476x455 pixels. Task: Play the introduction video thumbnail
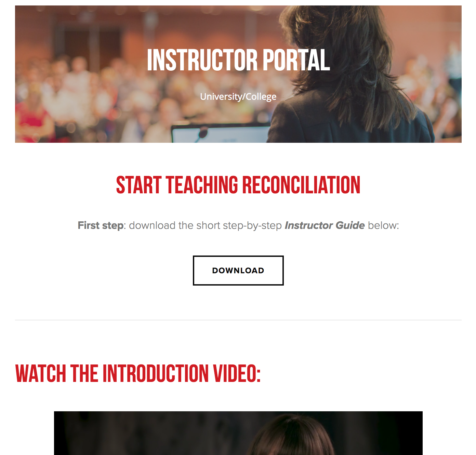[x=238, y=433]
